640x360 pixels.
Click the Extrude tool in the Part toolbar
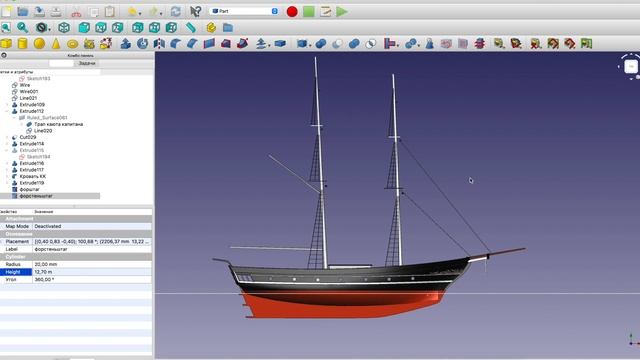126,44
